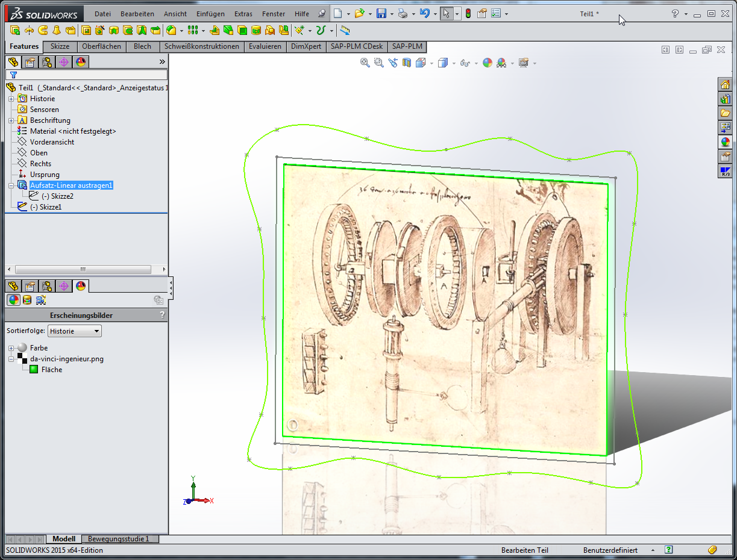Click the Appearances ball in task pane

tap(725, 143)
